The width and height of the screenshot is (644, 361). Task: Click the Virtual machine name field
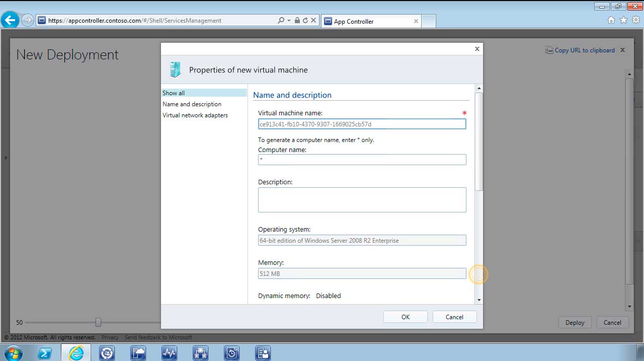click(362, 124)
